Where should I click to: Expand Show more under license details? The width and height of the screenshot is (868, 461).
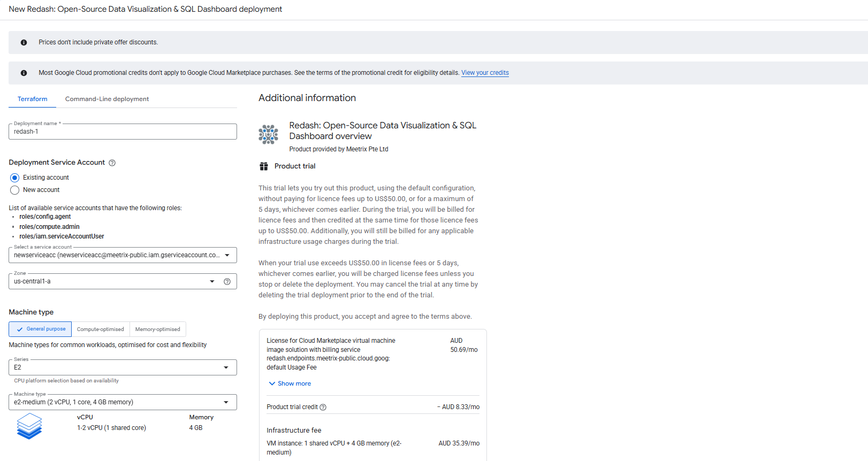(x=290, y=383)
